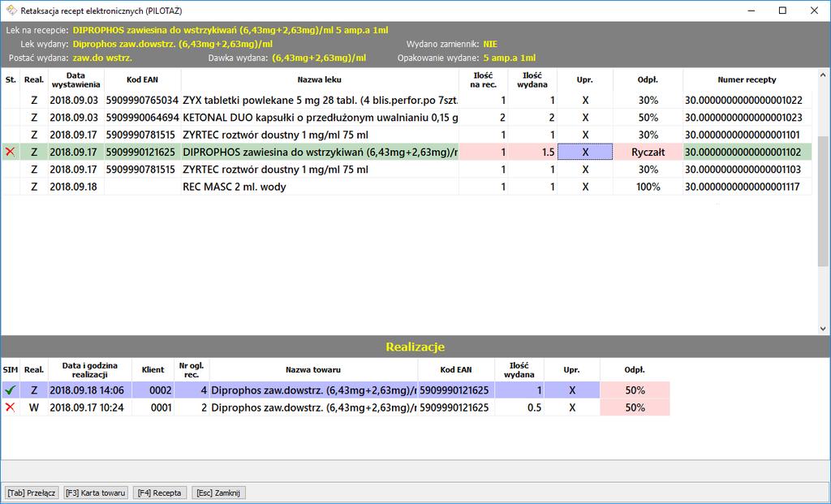Select the DIPROPHOS zawiesina do wstrzykiwań row name
The width and height of the screenshot is (831, 504).
pos(320,152)
